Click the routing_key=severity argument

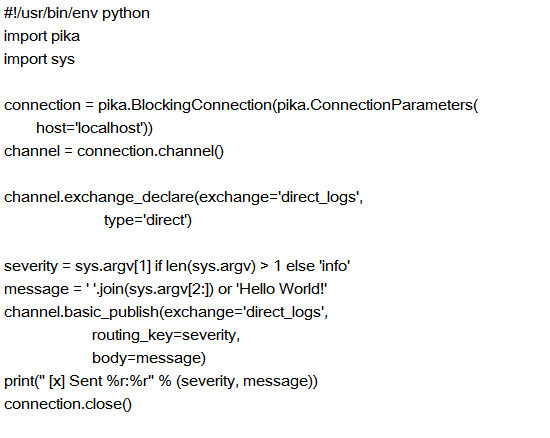click(x=164, y=335)
